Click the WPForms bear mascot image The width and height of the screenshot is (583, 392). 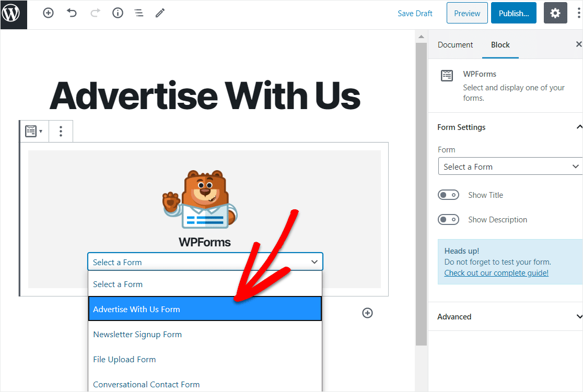point(200,199)
